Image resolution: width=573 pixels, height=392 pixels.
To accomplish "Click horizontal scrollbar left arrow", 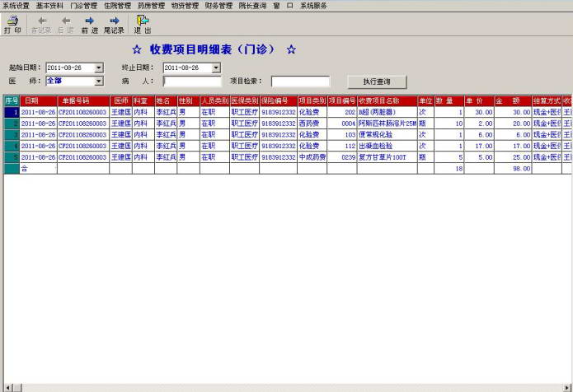I will pyautogui.click(x=8, y=388).
